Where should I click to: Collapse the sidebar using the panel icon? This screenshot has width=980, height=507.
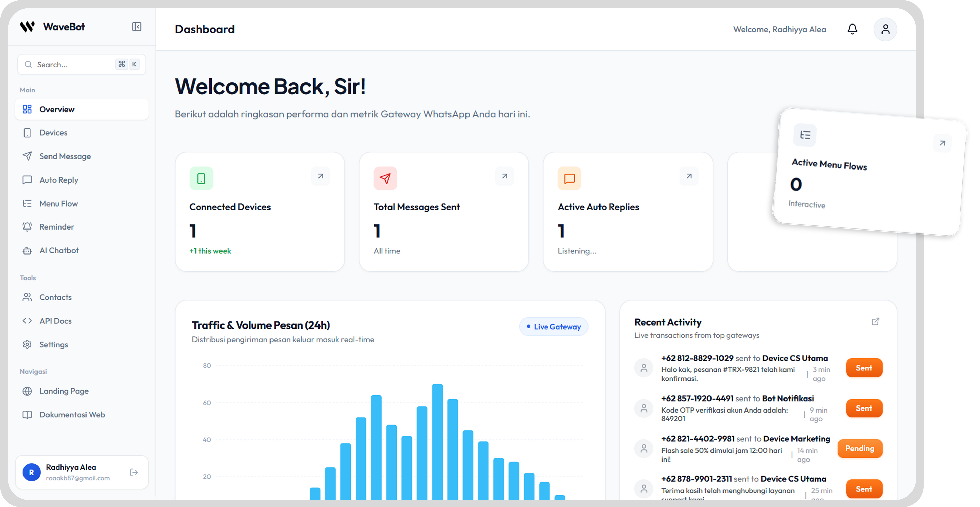click(x=137, y=27)
